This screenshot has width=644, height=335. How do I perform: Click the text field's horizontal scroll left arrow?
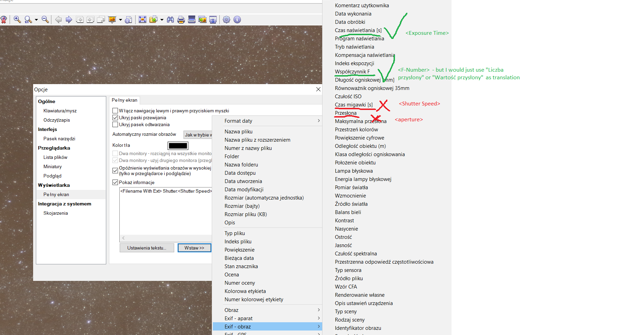point(123,238)
